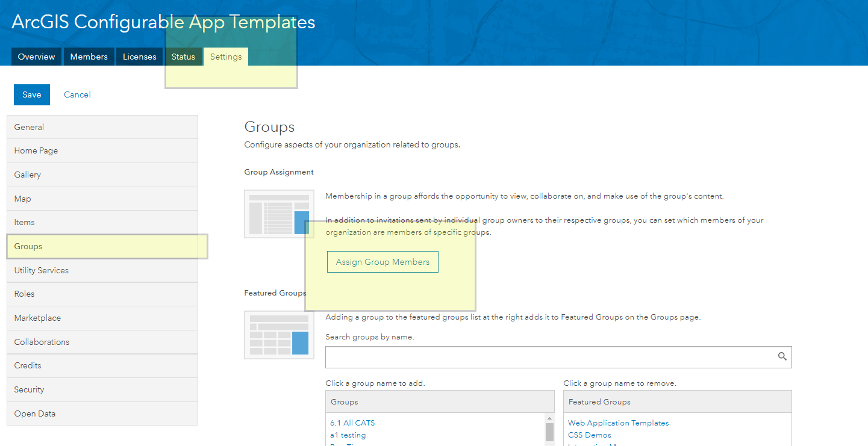The width and height of the screenshot is (868, 446).
Task: Choose Map in the settings sidebar
Action: pyautogui.click(x=102, y=199)
